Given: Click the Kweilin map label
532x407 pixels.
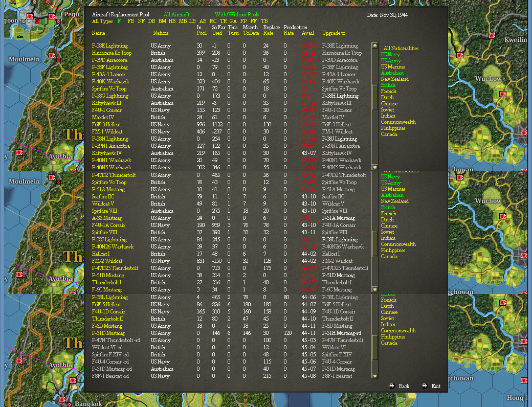Looking at the screenshot, I should point(516,40).
